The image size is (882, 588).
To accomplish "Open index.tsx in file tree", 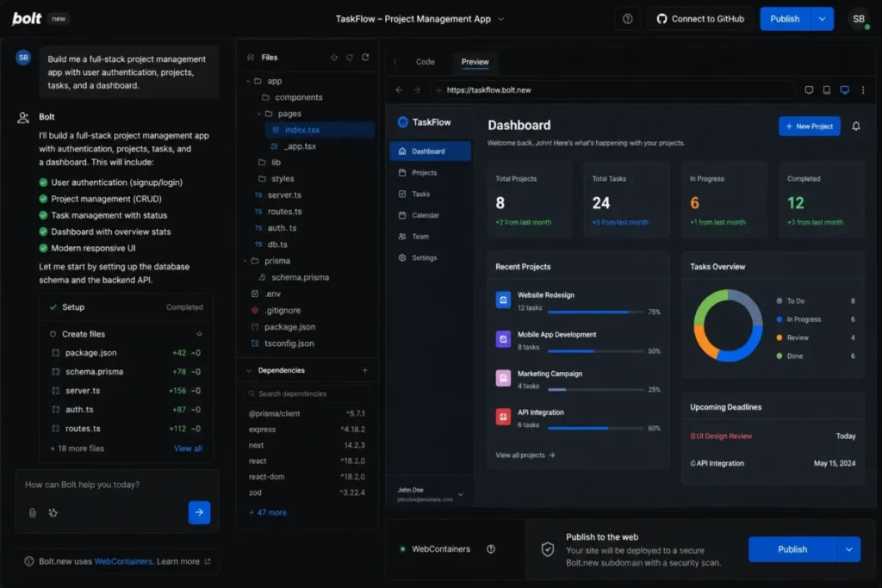I will click(x=320, y=130).
